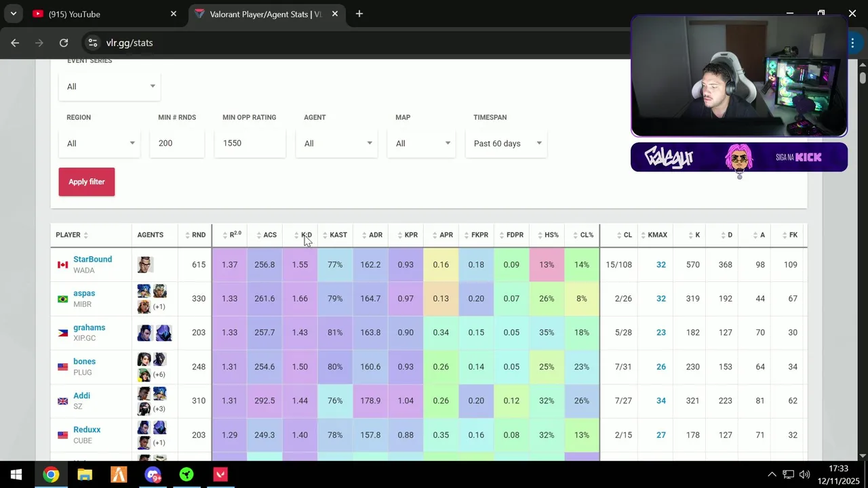Close the Valorant Player/Agent Stats tab
The image size is (868, 488).
pyautogui.click(x=335, y=14)
